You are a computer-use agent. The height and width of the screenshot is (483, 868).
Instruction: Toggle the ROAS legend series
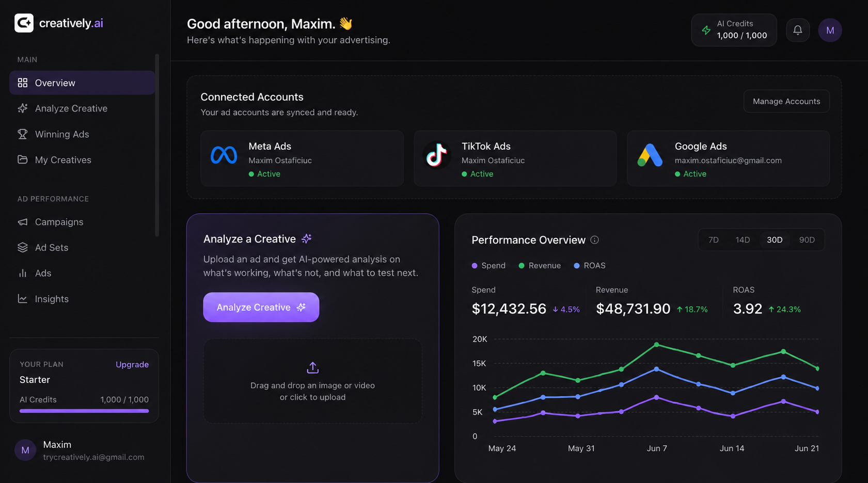(590, 265)
